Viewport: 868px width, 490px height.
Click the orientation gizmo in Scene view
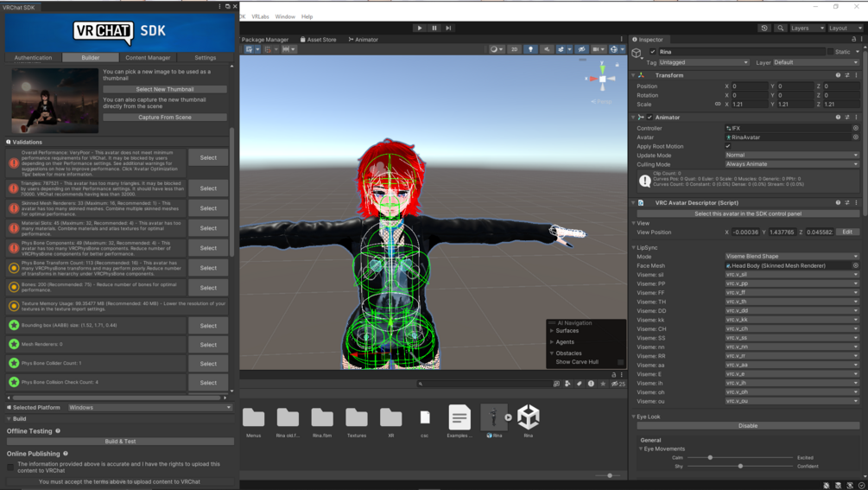(602, 80)
